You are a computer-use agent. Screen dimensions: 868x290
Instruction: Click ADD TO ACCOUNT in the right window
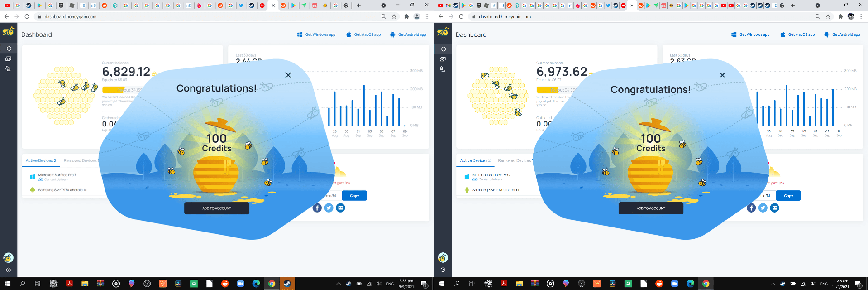click(x=651, y=208)
